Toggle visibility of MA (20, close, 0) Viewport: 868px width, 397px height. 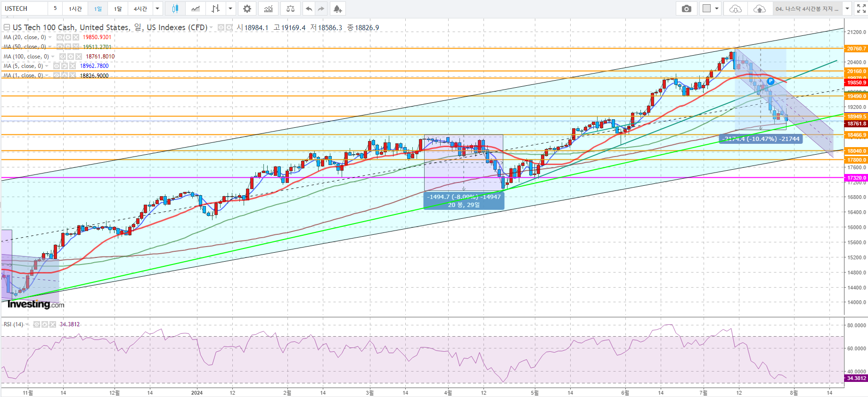(x=60, y=37)
